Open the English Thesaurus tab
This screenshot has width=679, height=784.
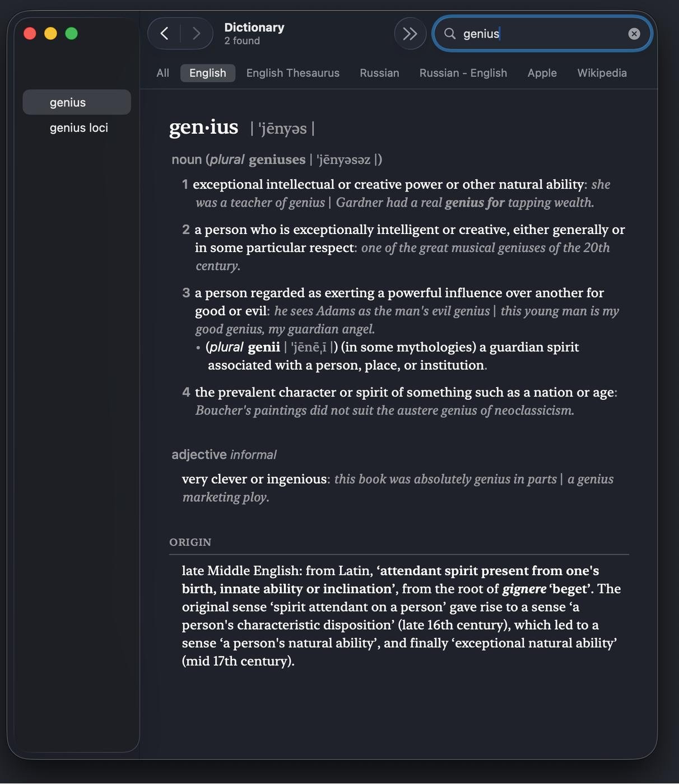[292, 73]
